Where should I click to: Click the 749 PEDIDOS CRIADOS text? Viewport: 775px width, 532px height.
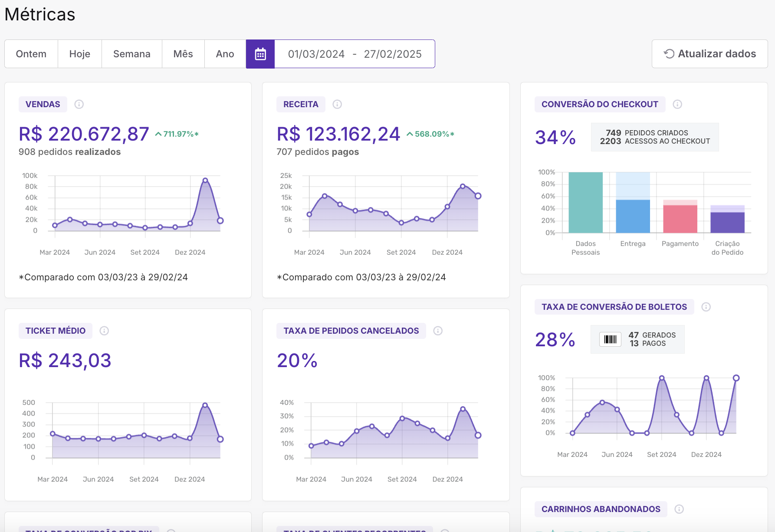click(647, 133)
